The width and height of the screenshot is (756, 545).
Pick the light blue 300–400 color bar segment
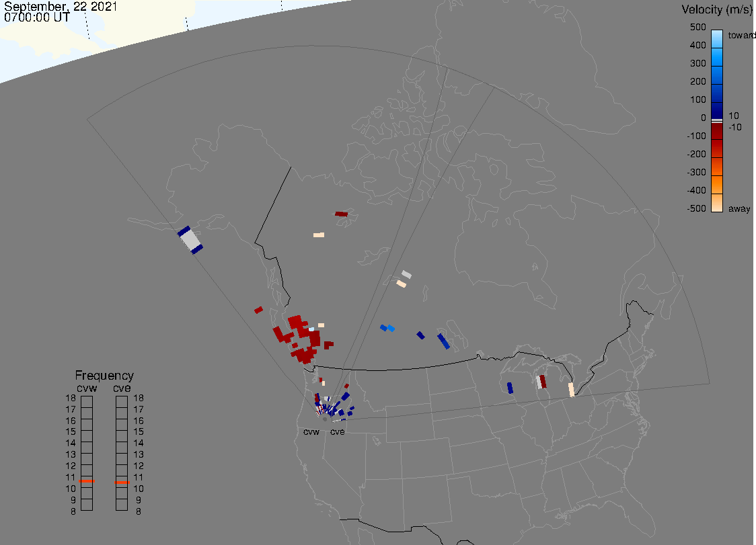717,57
